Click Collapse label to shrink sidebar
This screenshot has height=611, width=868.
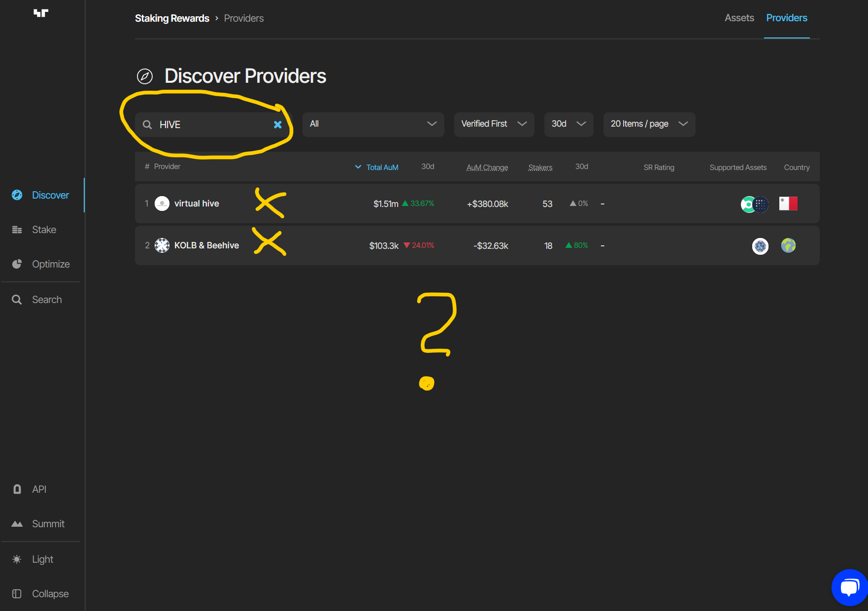[50, 594]
